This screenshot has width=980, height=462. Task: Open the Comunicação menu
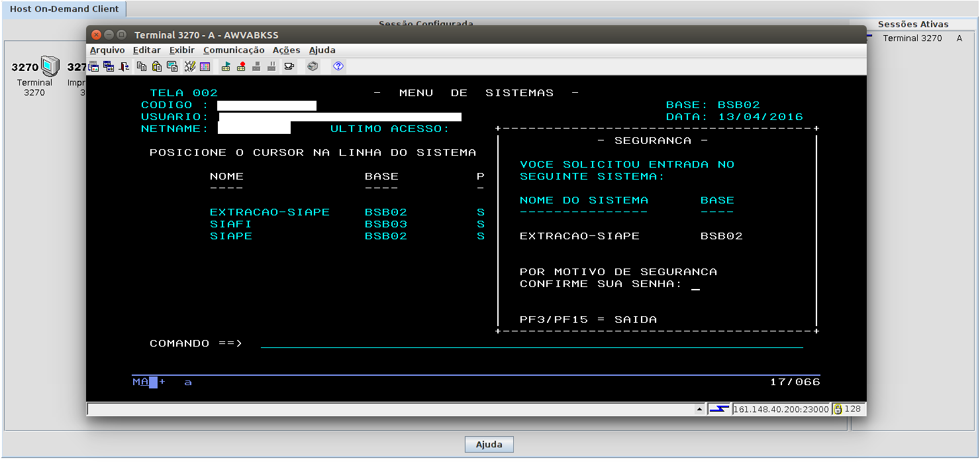(x=234, y=50)
